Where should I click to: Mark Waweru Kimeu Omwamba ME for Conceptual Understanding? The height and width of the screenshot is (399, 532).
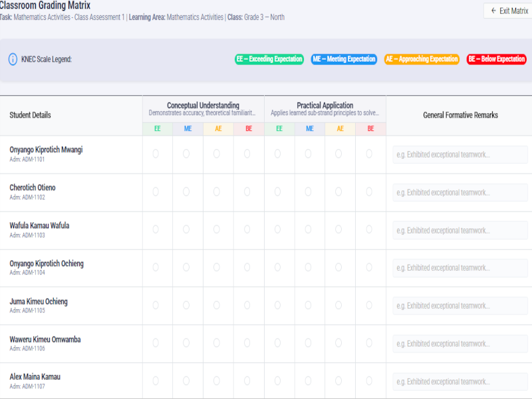point(186,343)
